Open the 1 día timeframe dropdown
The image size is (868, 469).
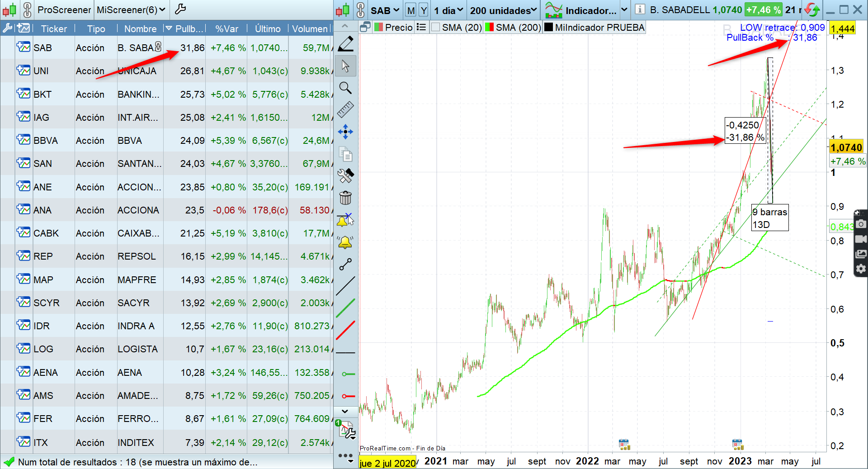pos(448,10)
